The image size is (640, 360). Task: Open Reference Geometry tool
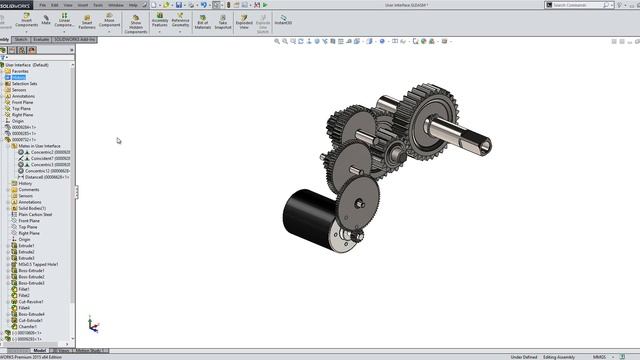pyautogui.click(x=180, y=20)
